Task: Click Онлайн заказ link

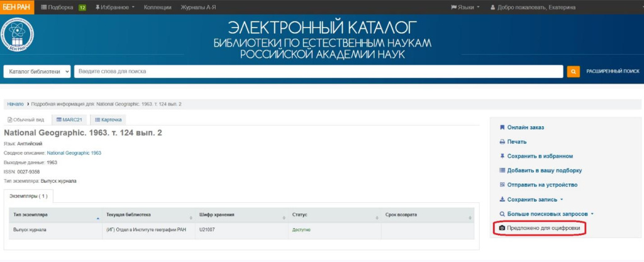Action: [525, 128]
